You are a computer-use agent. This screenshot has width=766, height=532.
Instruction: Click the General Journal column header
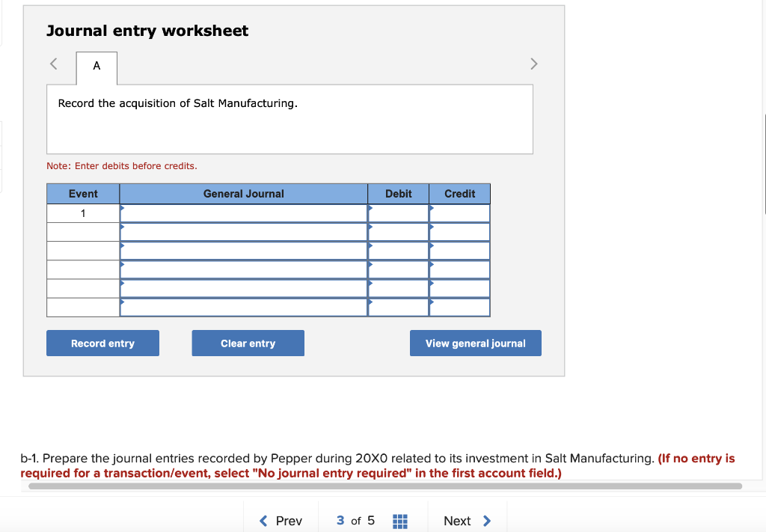[243, 194]
